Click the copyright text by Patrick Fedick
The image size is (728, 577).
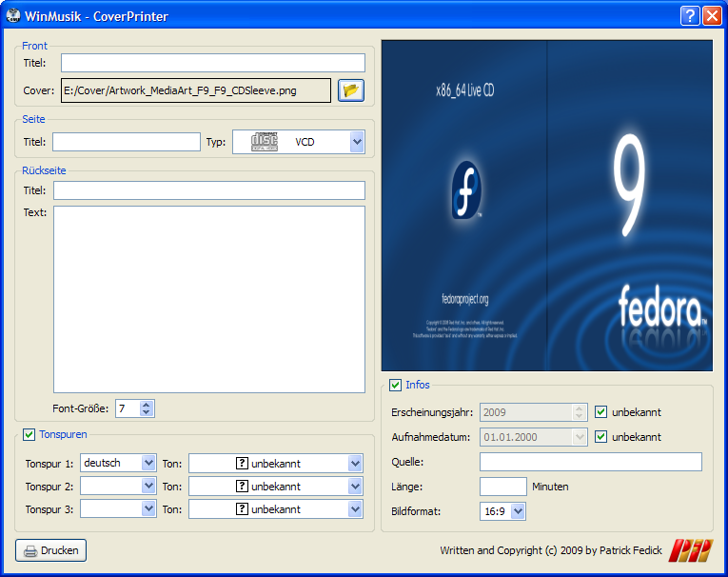(551, 550)
